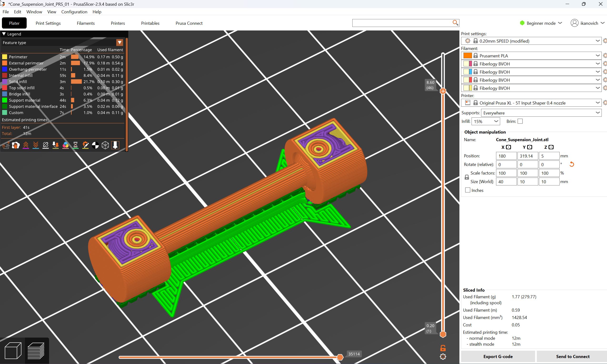This screenshot has height=364, width=607.
Task: Switch to layers preview view icon
Action: (36, 350)
